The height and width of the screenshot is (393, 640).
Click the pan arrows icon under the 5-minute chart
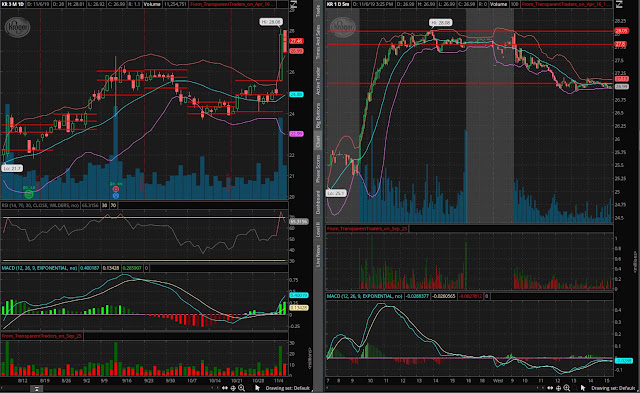click(550, 388)
